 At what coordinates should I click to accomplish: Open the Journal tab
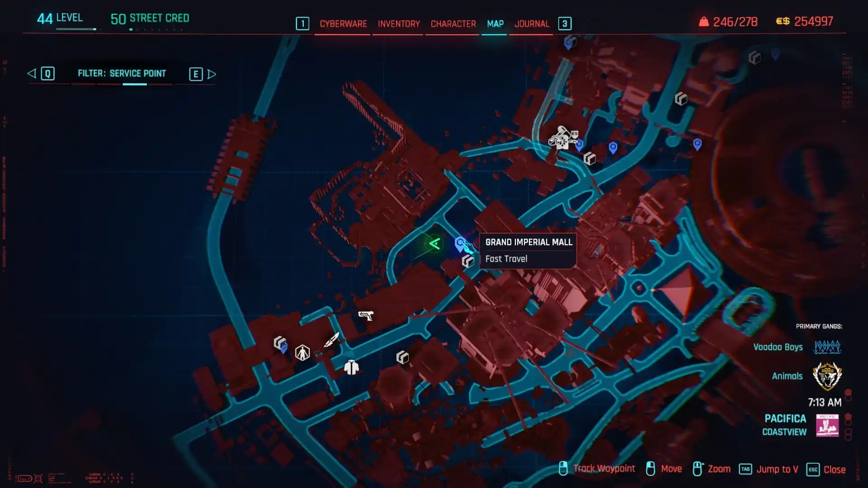[x=532, y=23]
